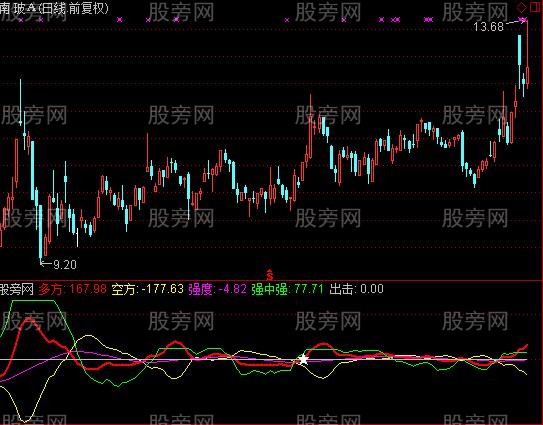Select the 13.68 high price label
Image resolution: width=543 pixels, height=425 pixels.
(x=488, y=27)
